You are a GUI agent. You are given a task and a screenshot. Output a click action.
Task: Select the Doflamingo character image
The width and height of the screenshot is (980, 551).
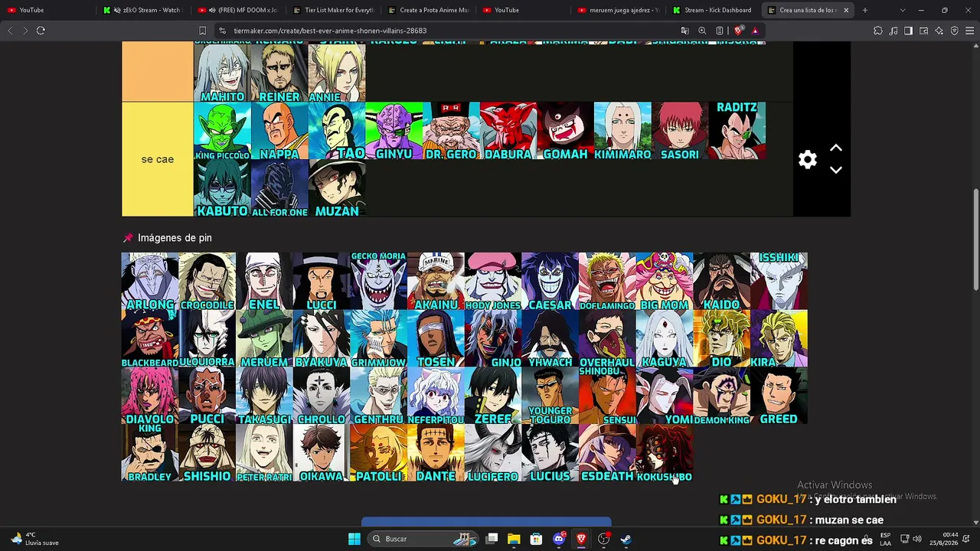pos(607,282)
